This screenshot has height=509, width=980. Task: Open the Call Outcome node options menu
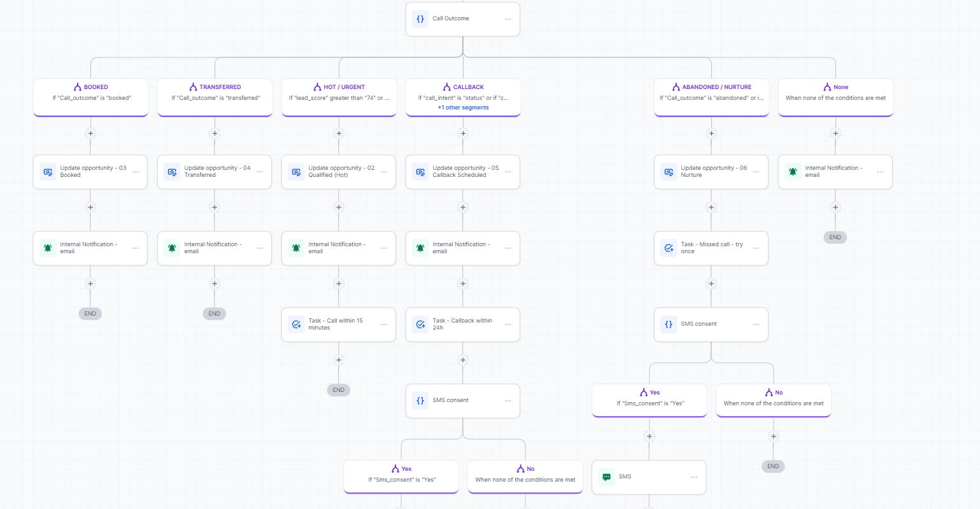click(508, 19)
